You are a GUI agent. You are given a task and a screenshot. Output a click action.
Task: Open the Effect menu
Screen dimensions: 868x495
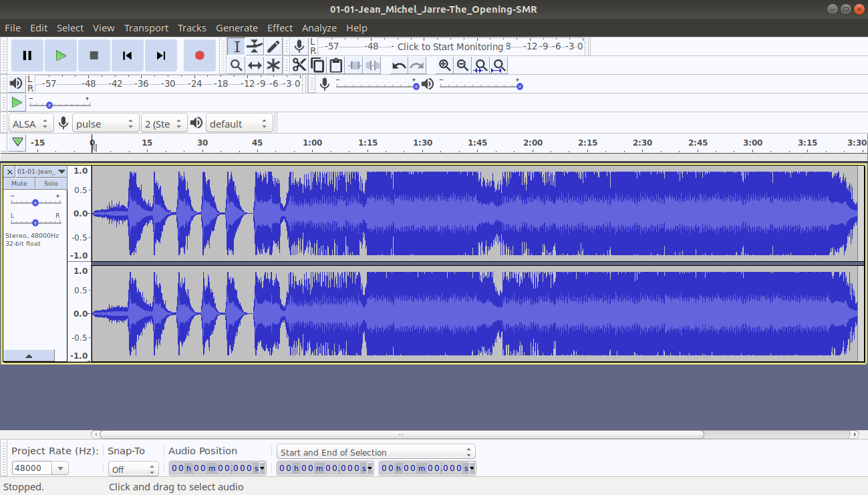pos(280,28)
